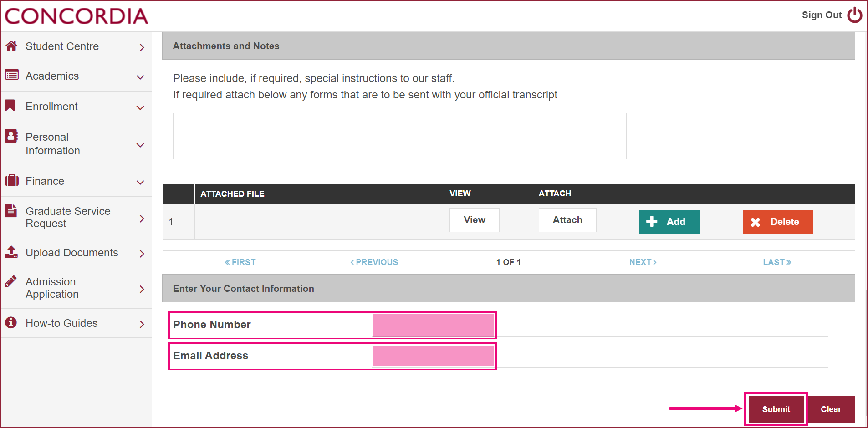Open Graduate Service Request arrow chevron

tap(142, 219)
